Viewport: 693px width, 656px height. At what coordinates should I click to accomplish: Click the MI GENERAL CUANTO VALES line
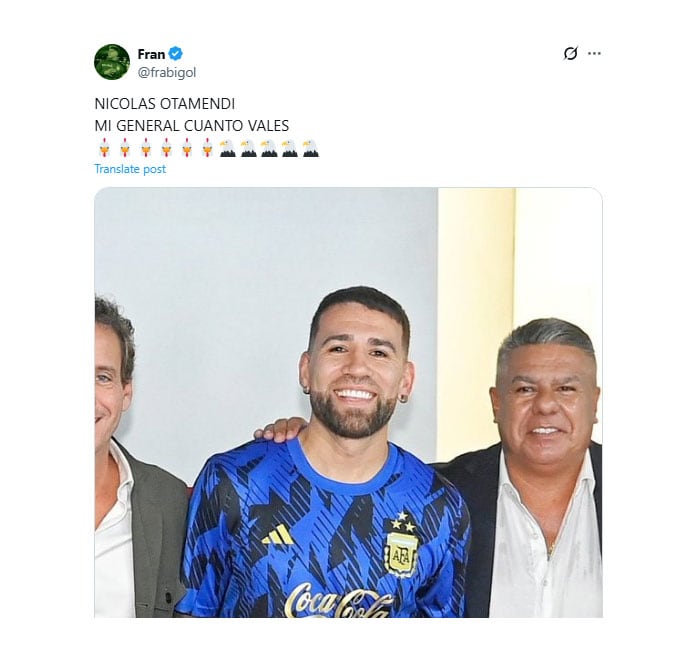tap(191, 125)
